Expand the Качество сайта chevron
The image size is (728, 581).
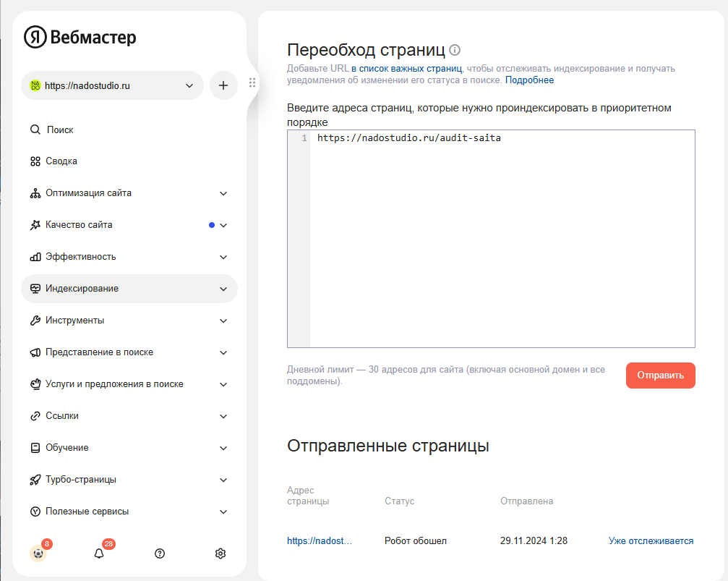(223, 226)
